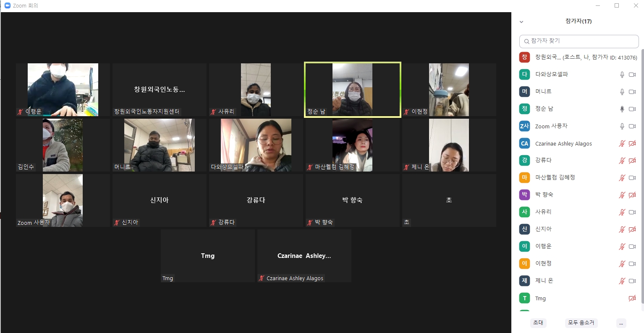Select 마산웰컴 김혜정 video tile
The image size is (644, 333).
click(353, 145)
